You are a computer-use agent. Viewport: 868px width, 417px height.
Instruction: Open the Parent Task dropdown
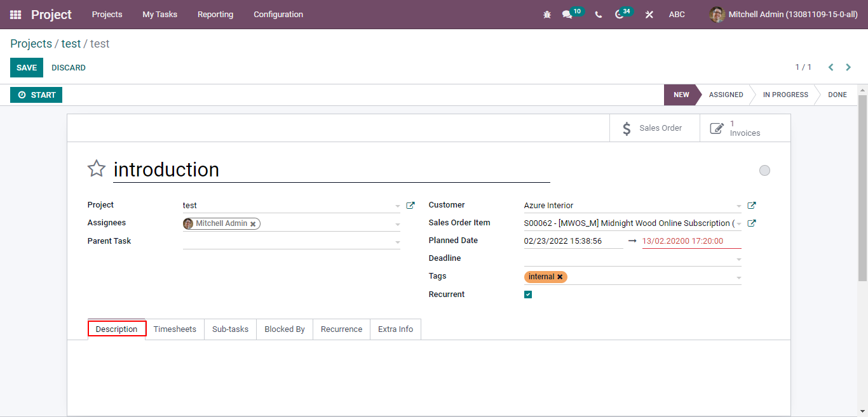[397, 241]
